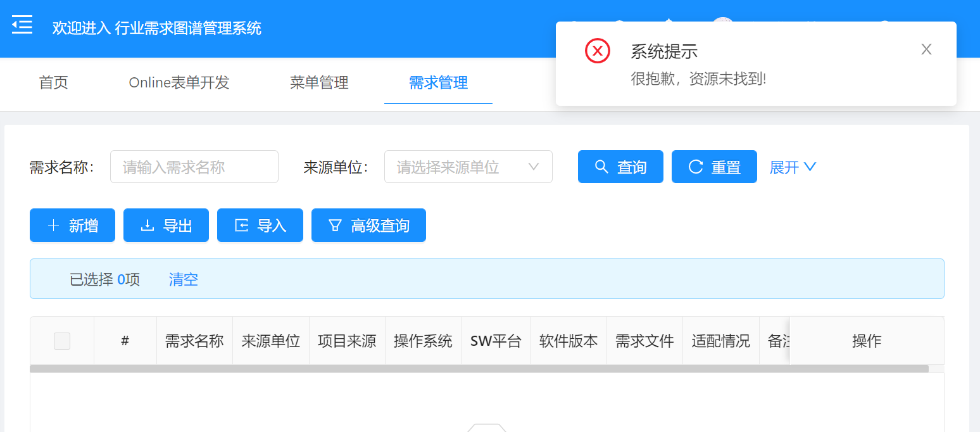Switch to the Online表单开发 tab
The image size is (980, 432).
pyautogui.click(x=179, y=82)
